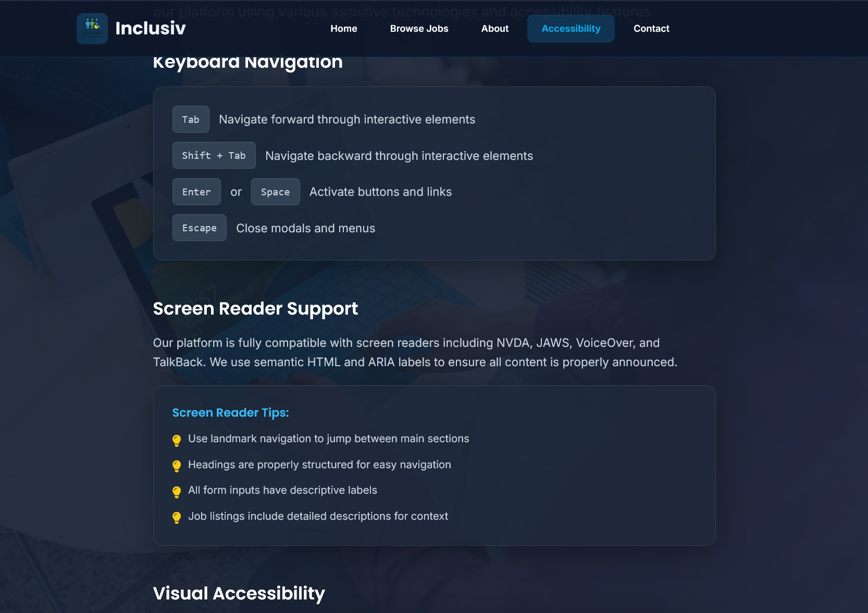Click 'Use landmark navigation to jump' tip text
Viewport: 868px width, 613px height.
tap(329, 439)
